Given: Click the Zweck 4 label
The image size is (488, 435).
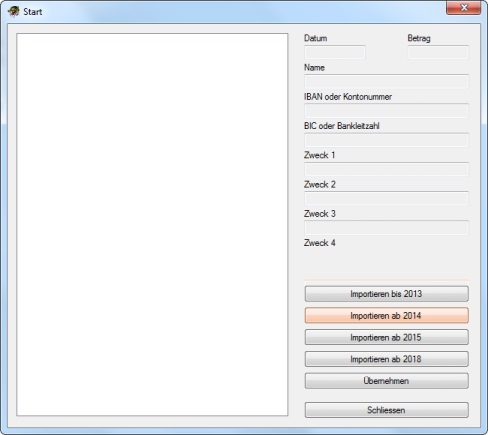Looking at the screenshot, I should pos(319,243).
